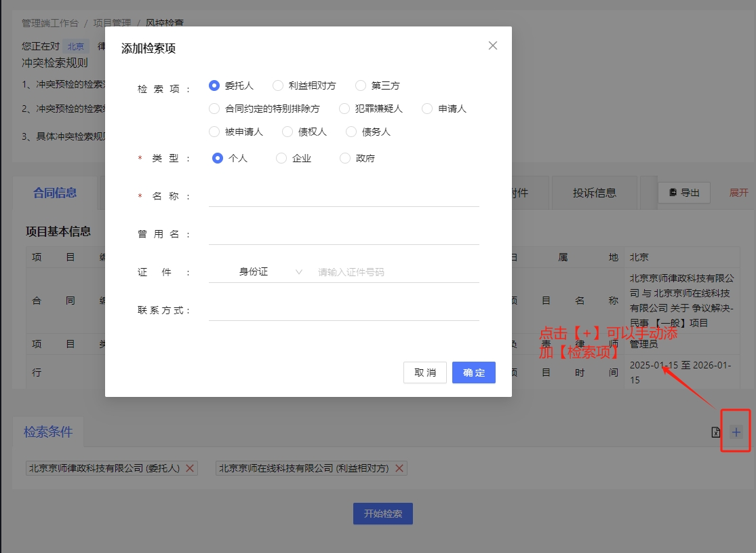Switch to the 合同信息 tab
The width and height of the screenshot is (756, 553).
pyautogui.click(x=55, y=193)
